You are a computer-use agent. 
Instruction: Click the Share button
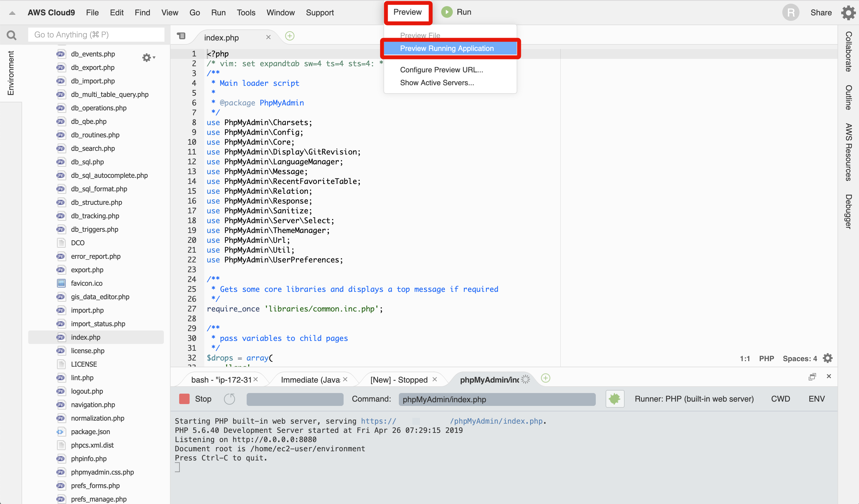821,13
